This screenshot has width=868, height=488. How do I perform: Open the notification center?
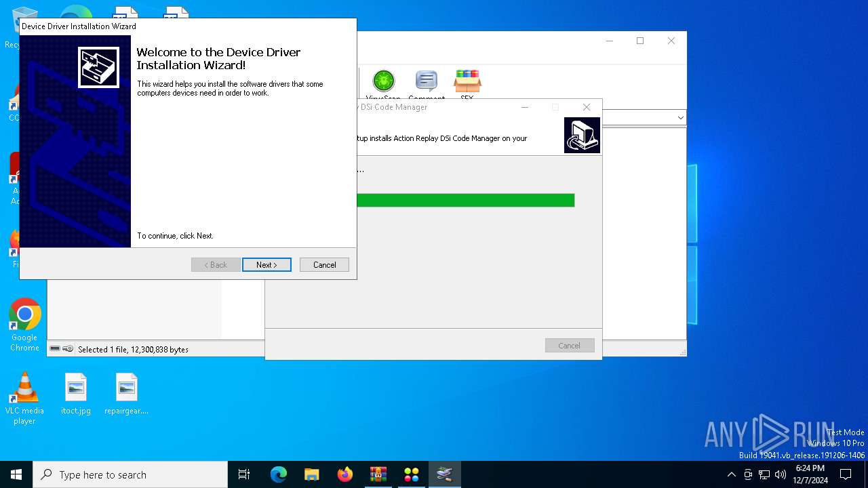[846, 474]
